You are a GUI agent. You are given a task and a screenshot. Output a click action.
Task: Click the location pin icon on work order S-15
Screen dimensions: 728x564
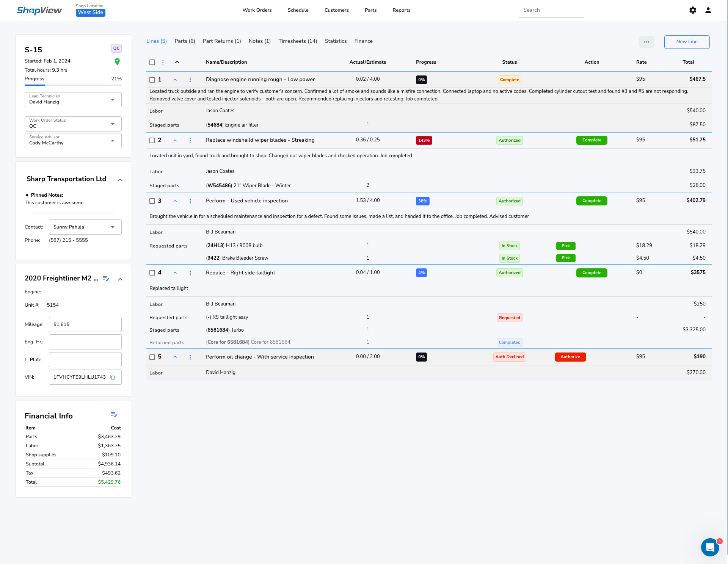pyautogui.click(x=117, y=61)
